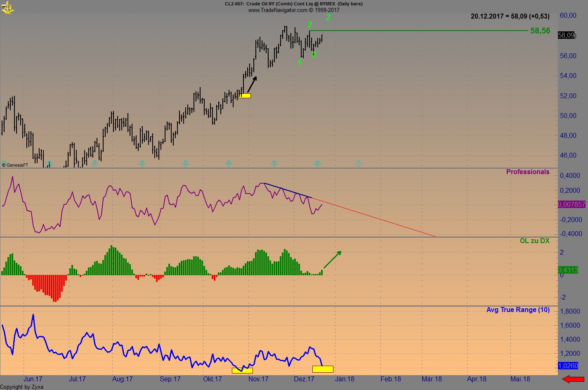Click the Dez.17 date label
Image resolution: width=588 pixels, height=390 pixels.
click(304, 379)
